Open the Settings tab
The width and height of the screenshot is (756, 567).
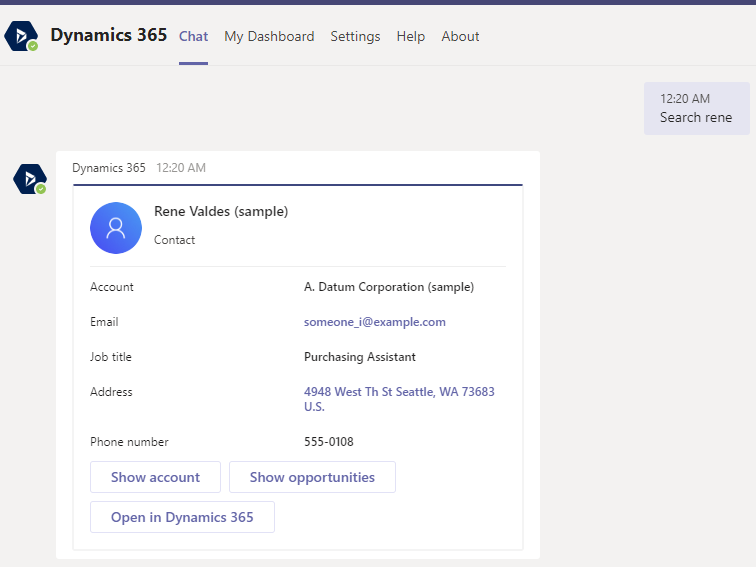coord(355,36)
